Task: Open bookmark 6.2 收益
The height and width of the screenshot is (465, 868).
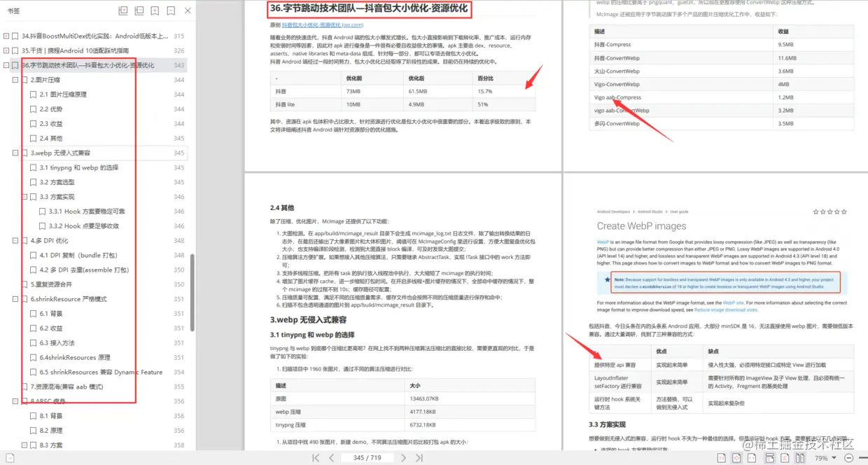Action: pos(51,328)
